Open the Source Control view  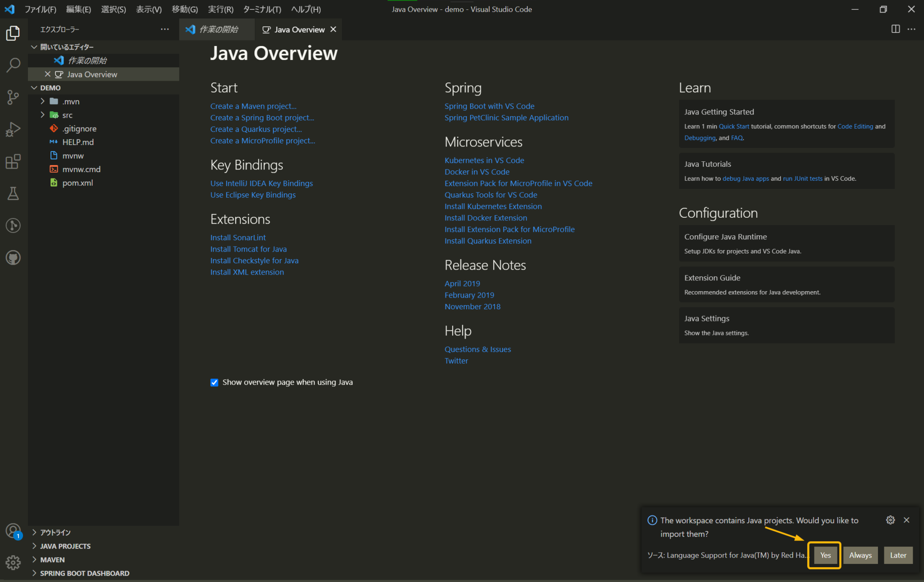click(13, 97)
